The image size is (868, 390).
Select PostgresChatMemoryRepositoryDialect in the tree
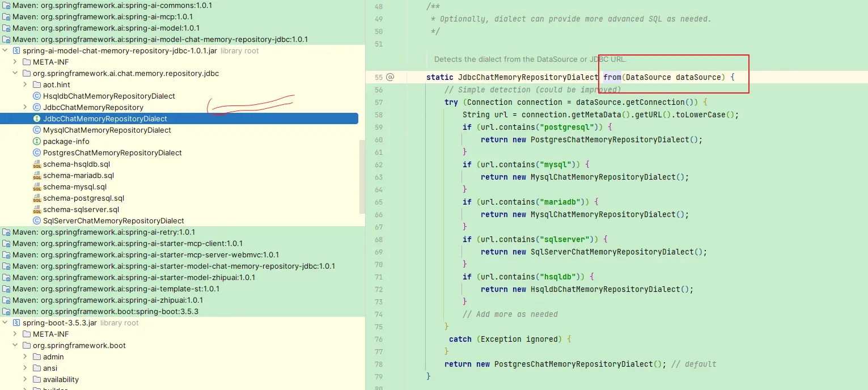coord(112,153)
